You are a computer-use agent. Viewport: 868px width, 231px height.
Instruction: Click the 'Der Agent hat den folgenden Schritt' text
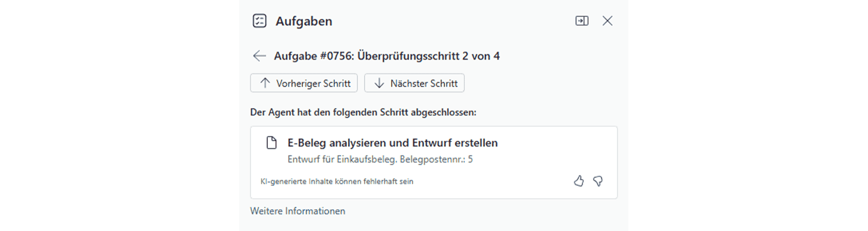pos(363,112)
